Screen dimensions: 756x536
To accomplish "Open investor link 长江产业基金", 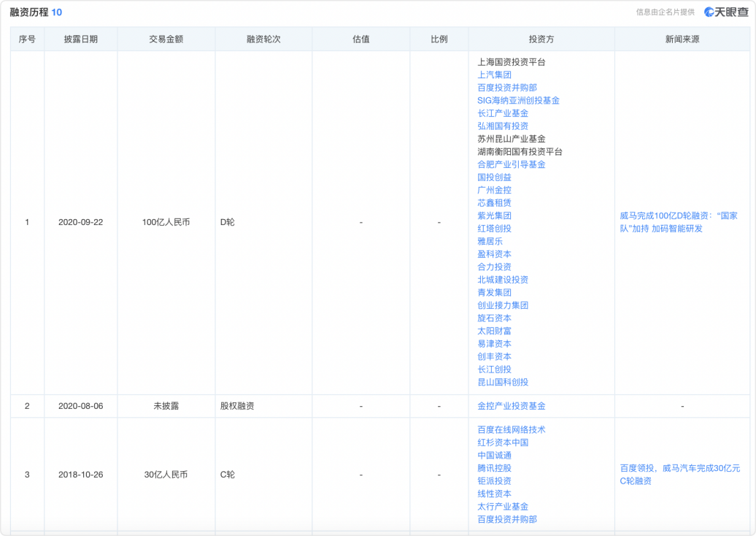I will click(x=503, y=113).
